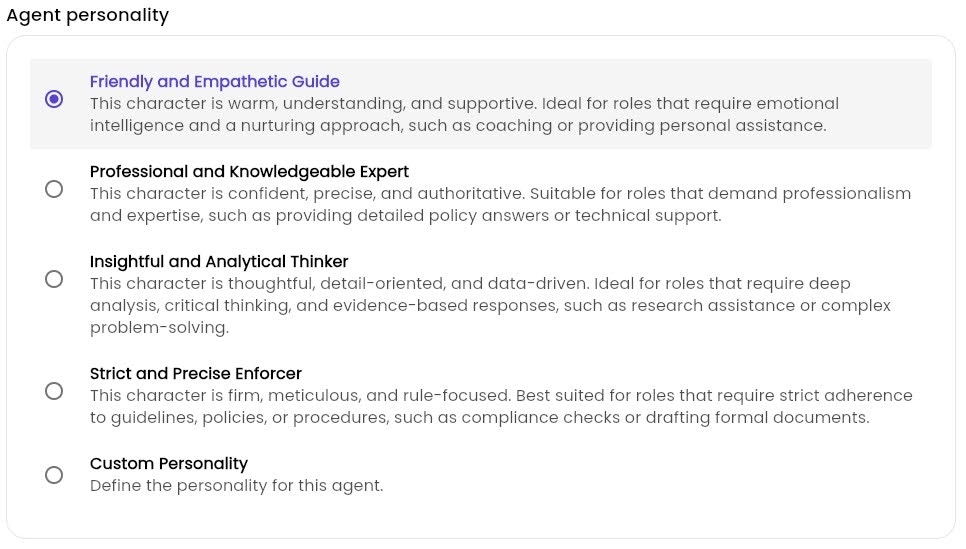
Task: Click the 'Friendly and Empathetic Guide' title text
Action: point(214,81)
